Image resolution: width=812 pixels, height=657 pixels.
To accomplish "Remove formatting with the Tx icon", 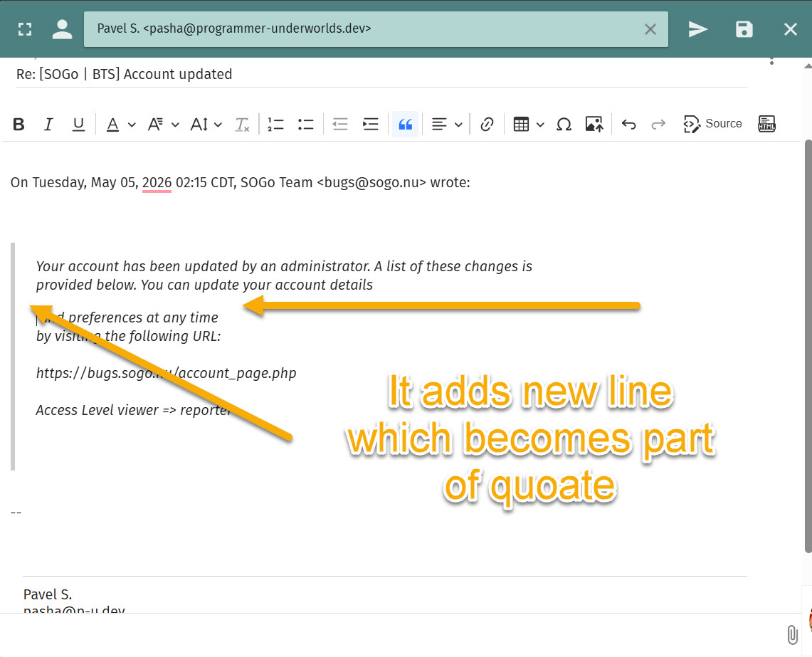I will pyautogui.click(x=242, y=125).
